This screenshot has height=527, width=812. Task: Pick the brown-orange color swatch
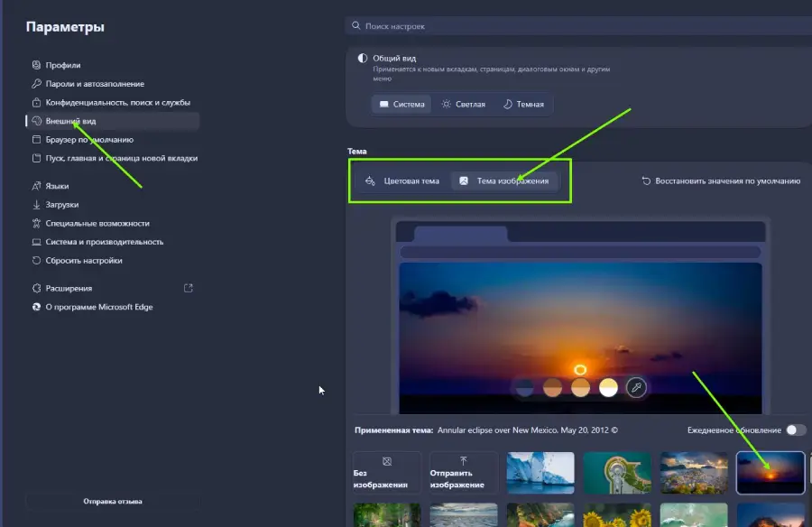(x=552, y=387)
